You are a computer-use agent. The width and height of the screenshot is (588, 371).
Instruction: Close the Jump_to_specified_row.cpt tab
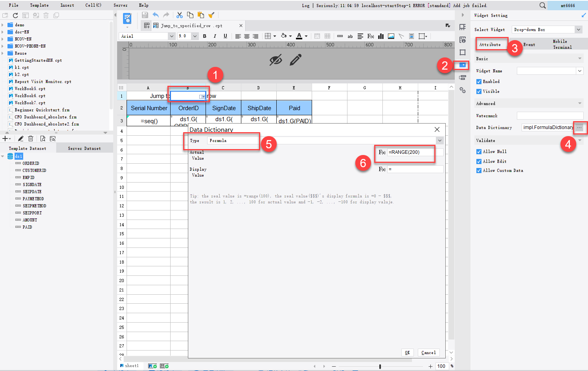(241, 26)
